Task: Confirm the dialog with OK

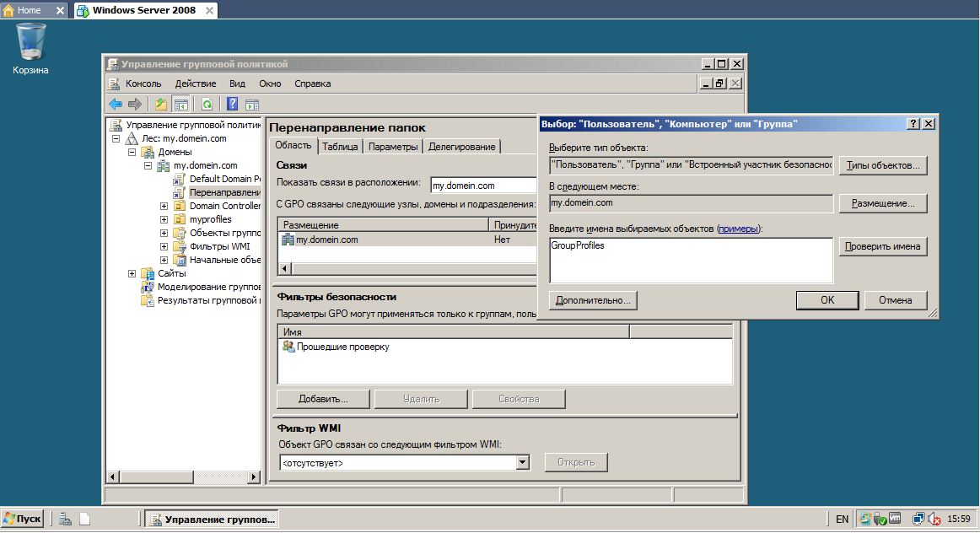Action: point(827,300)
